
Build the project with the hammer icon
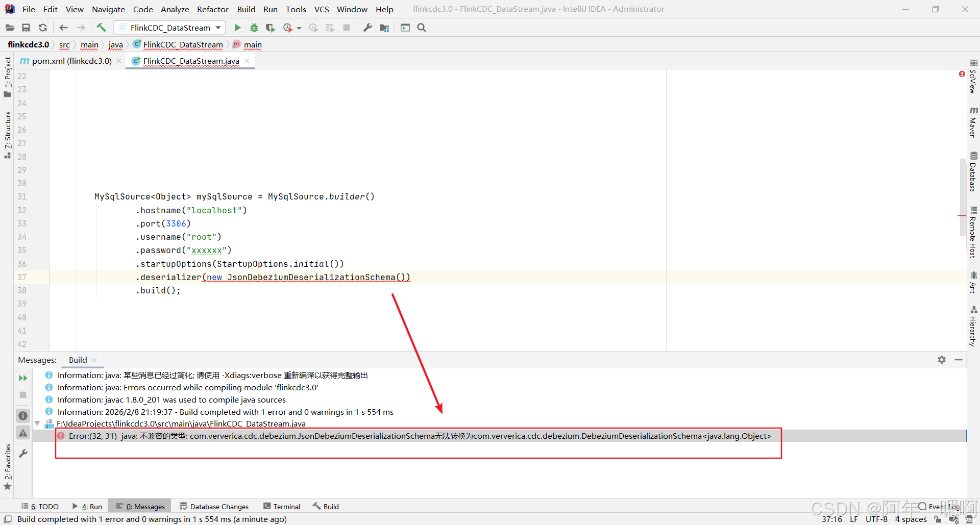pyautogui.click(x=101, y=28)
